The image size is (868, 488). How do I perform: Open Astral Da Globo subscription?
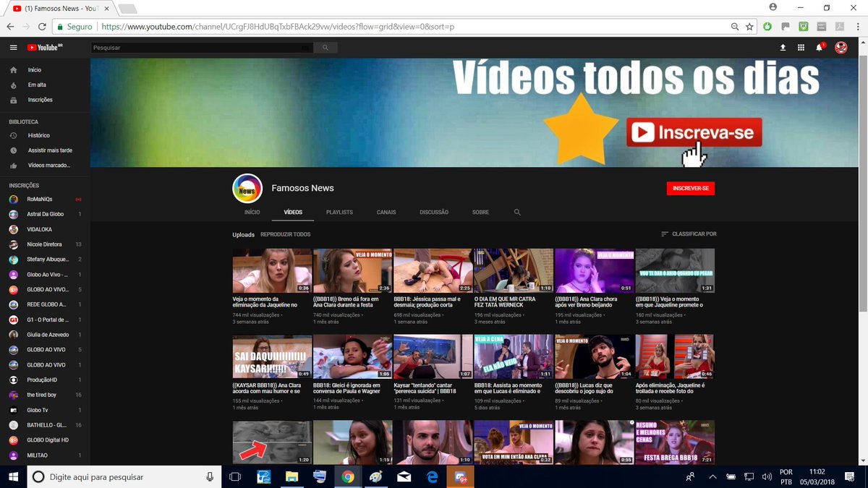click(44, 214)
